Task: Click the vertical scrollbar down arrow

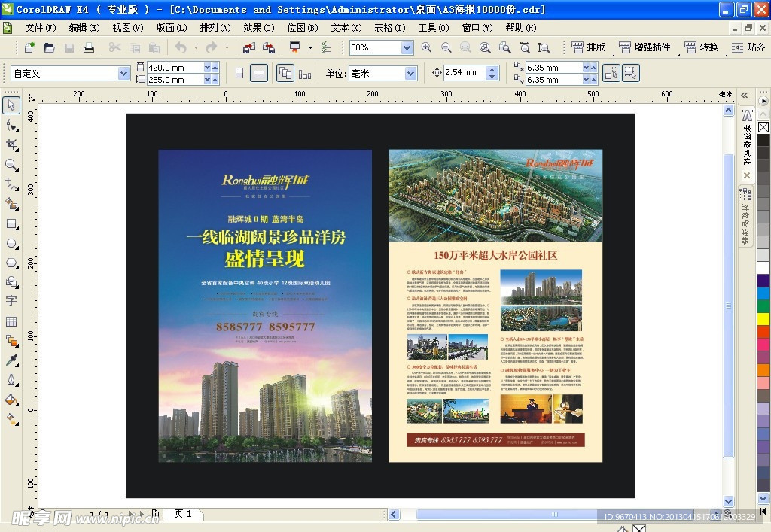Action: click(x=728, y=502)
